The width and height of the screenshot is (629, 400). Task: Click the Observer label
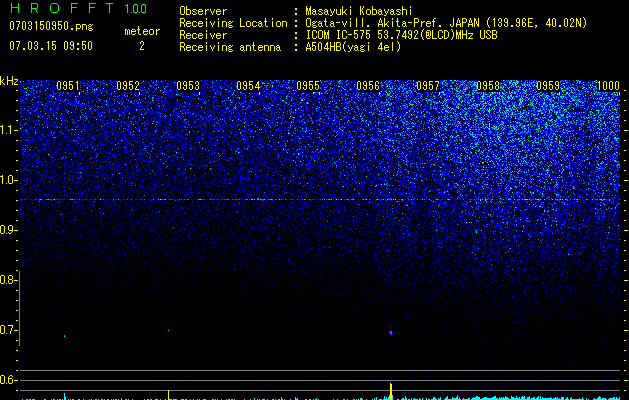point(203,11)
